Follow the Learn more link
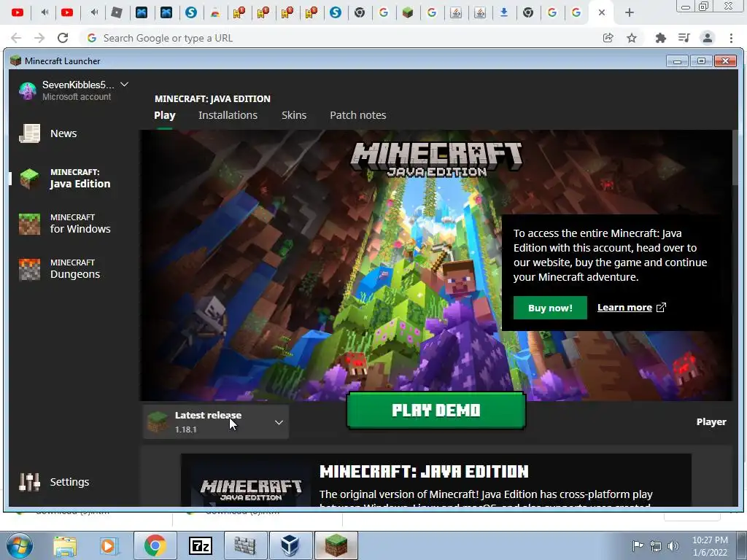 pos(624,308)
